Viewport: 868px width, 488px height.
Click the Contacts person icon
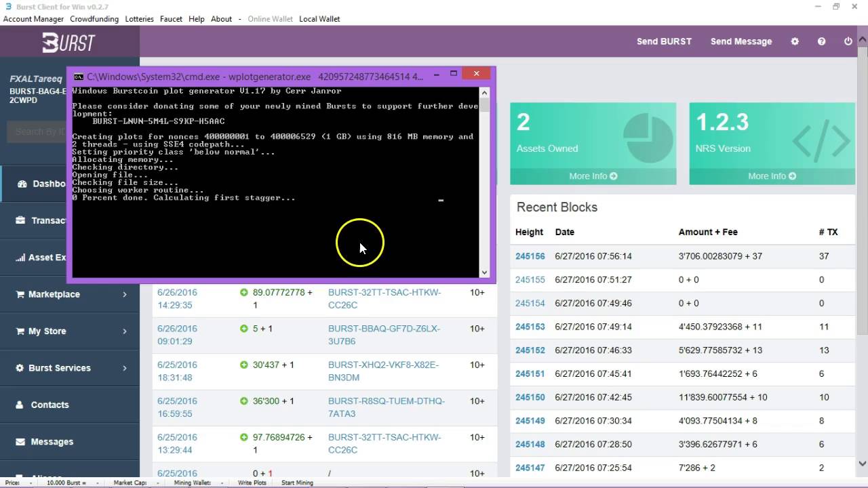pyautogui.click(x=20, y=405)
